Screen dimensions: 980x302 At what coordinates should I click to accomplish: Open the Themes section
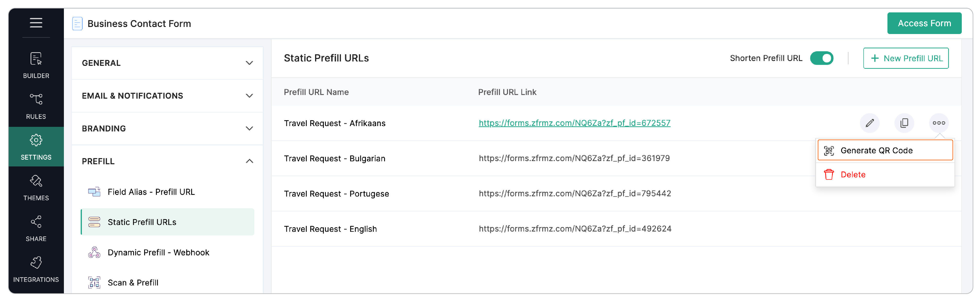(x=36, y=188)
